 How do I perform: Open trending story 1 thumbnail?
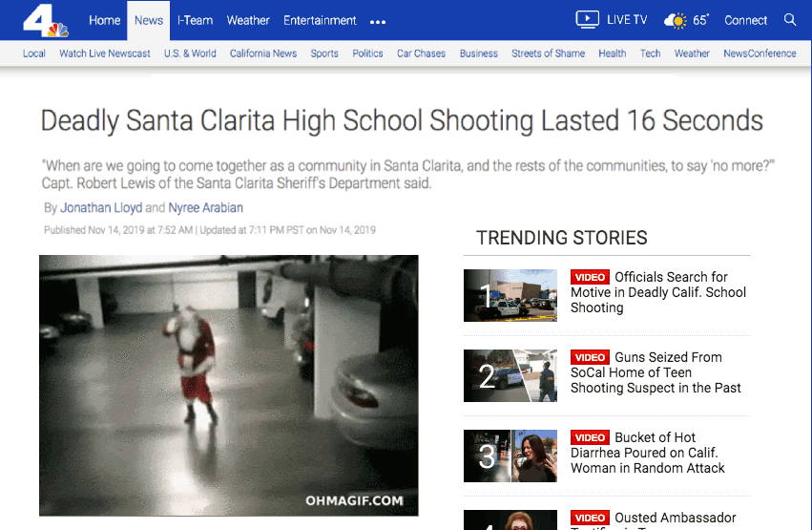point(510,295)
